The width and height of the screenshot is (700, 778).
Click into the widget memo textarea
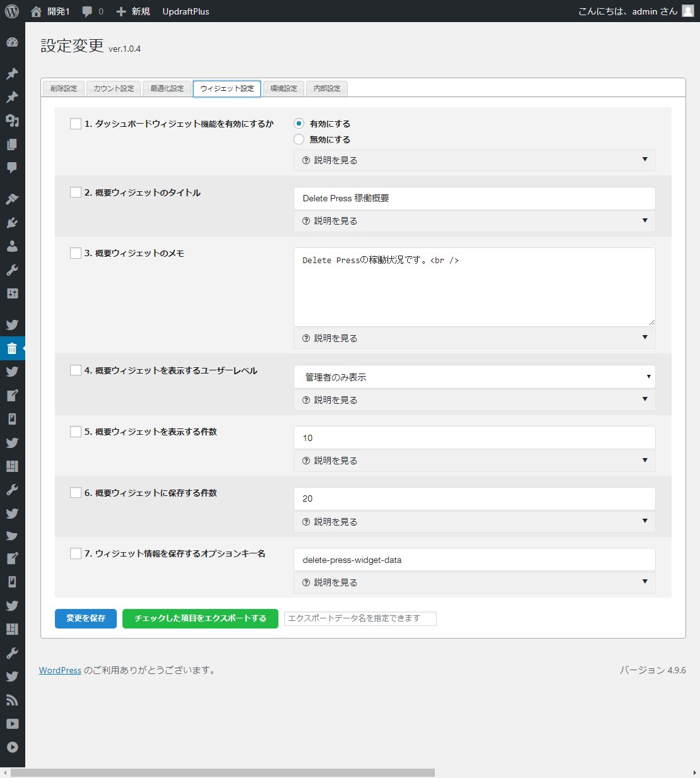(x=475, y=287)
